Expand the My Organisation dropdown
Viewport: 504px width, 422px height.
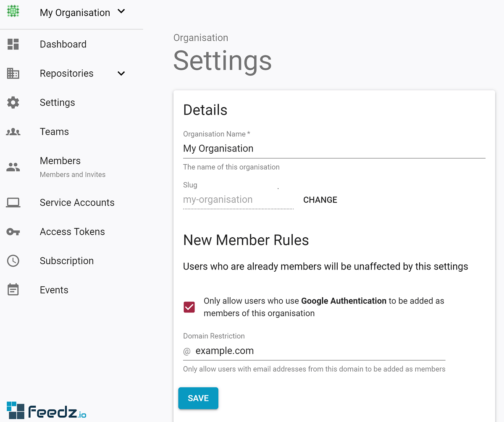coord(121,12)
